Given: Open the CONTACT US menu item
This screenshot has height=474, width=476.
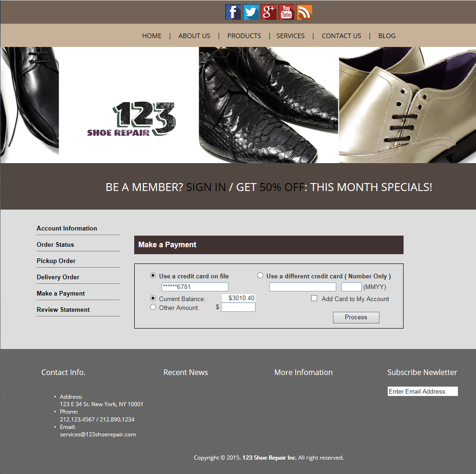Looking at the screenshot, I should 341,36.
